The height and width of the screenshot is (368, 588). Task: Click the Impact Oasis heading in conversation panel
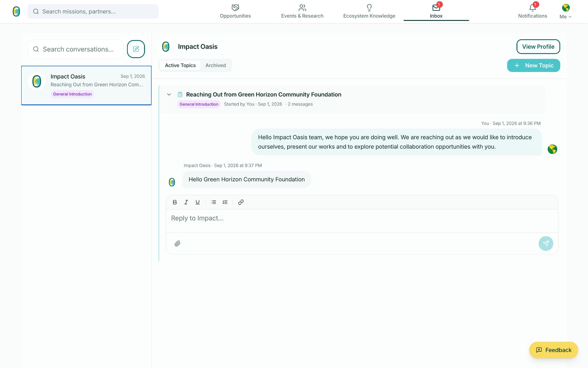pyautogui.click(x=198, y=47)
